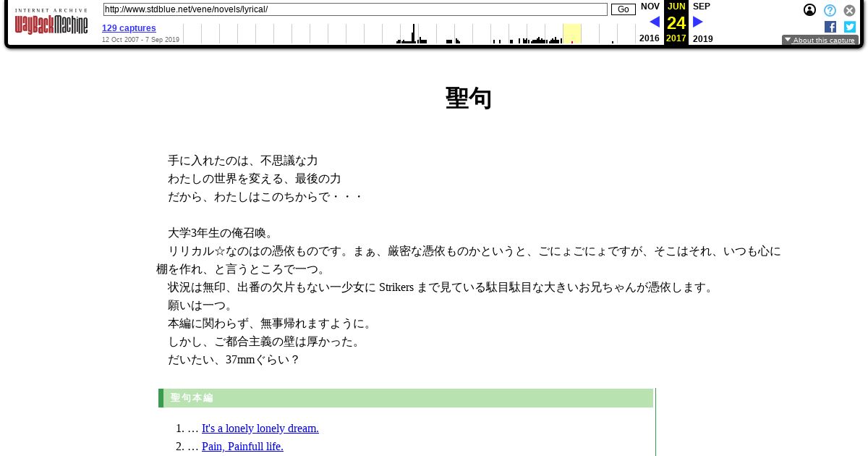Click the line 手に入れたのは、不思議な力
The width and height of the screenshot is (868, 456).
tap(243, 161)
